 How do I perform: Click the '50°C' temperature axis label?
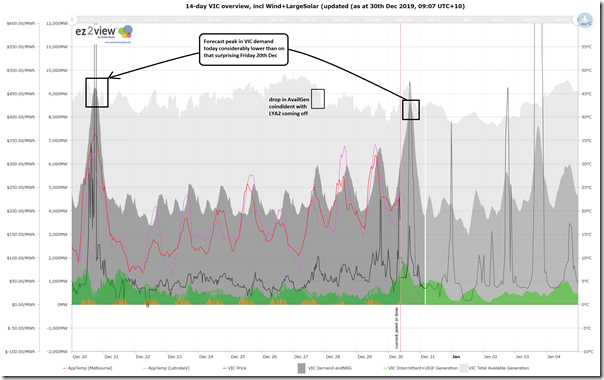[586, 71]
